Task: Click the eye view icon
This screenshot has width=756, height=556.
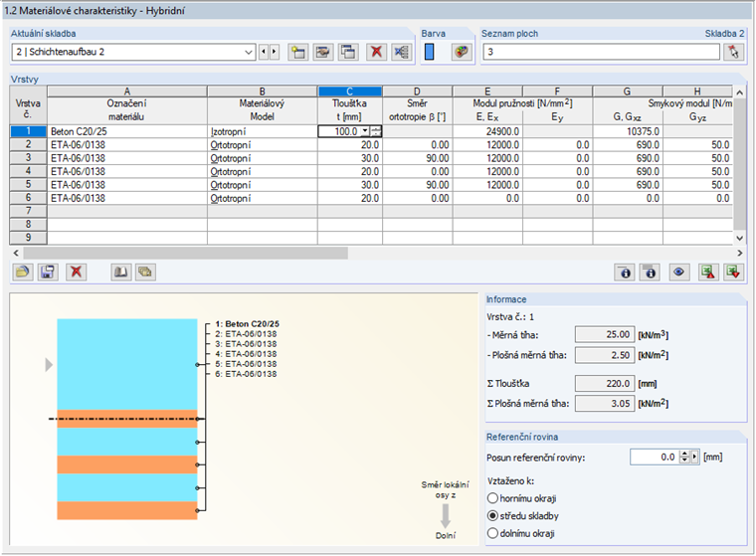Action: [x=680, y=271]
